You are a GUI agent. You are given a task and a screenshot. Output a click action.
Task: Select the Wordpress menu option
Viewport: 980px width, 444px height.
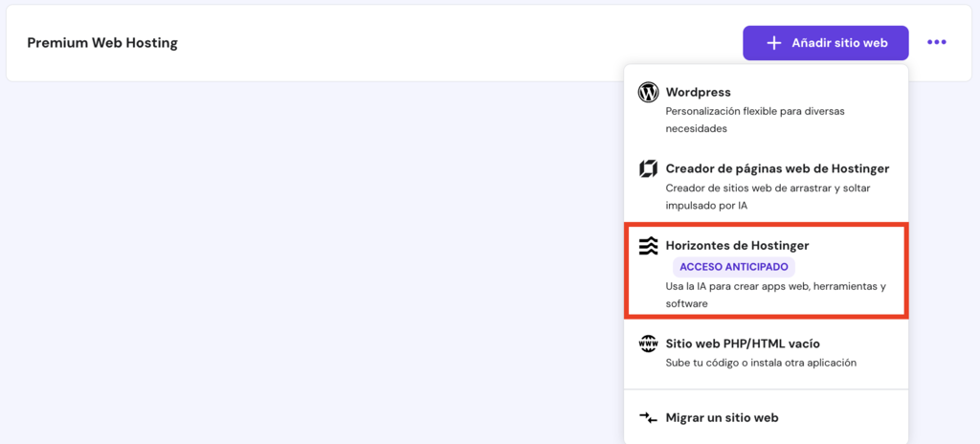tap(699, 93)
